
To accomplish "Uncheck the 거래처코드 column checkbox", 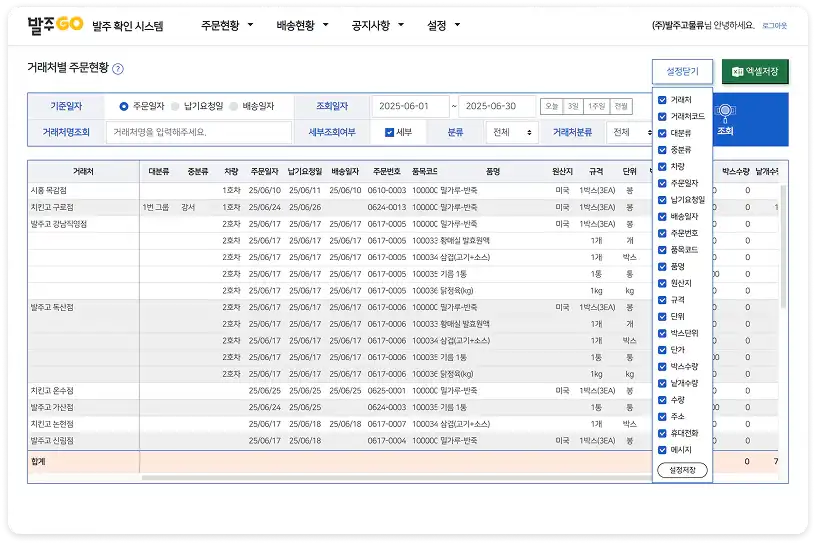I will click(x=662, y=117).
